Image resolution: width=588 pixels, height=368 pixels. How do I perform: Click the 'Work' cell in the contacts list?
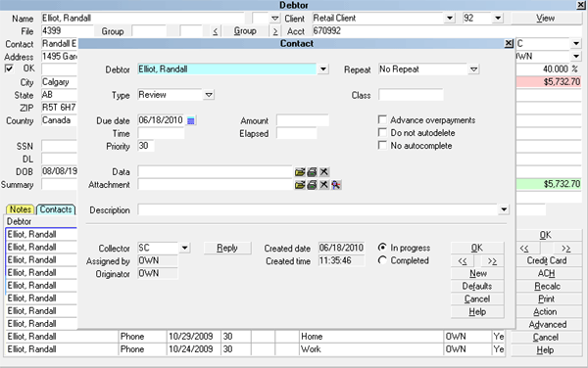tap(371, 349)
